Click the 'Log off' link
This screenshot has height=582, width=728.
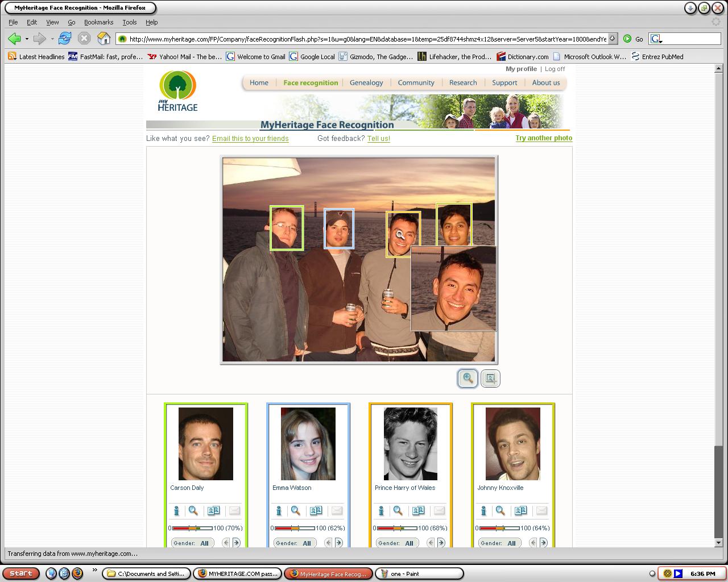(555, 69)
